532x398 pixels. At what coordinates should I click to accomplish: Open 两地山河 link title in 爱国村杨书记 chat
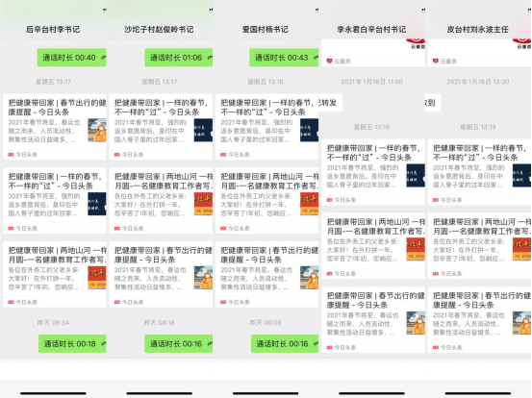(x=269, y=181)
